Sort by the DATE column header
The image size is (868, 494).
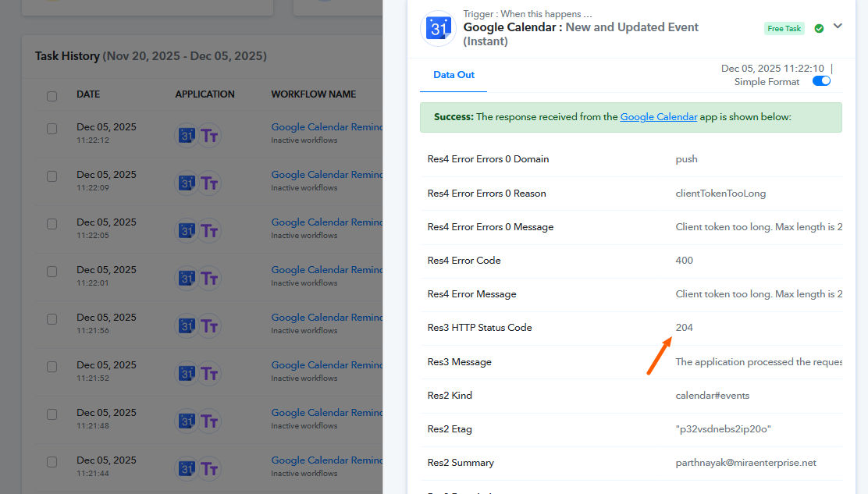click(88, 94)
